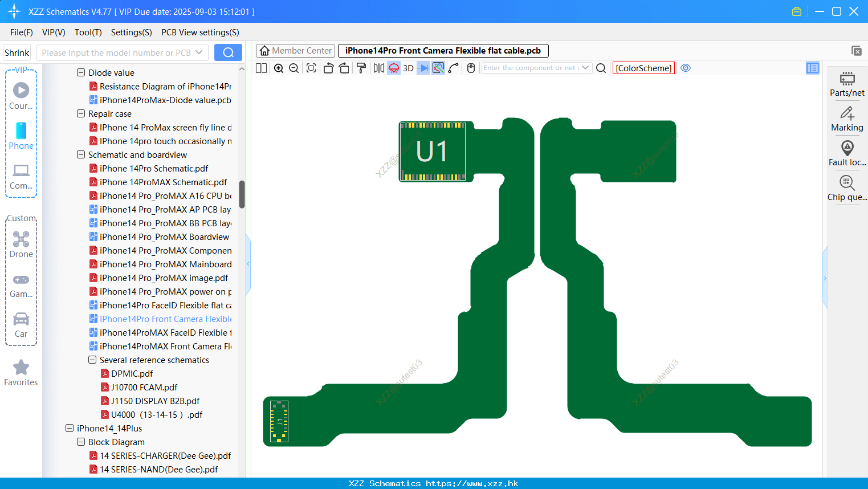Select the Phone category
The height and width of the screenshot is (489, 868).
[21, 136]
